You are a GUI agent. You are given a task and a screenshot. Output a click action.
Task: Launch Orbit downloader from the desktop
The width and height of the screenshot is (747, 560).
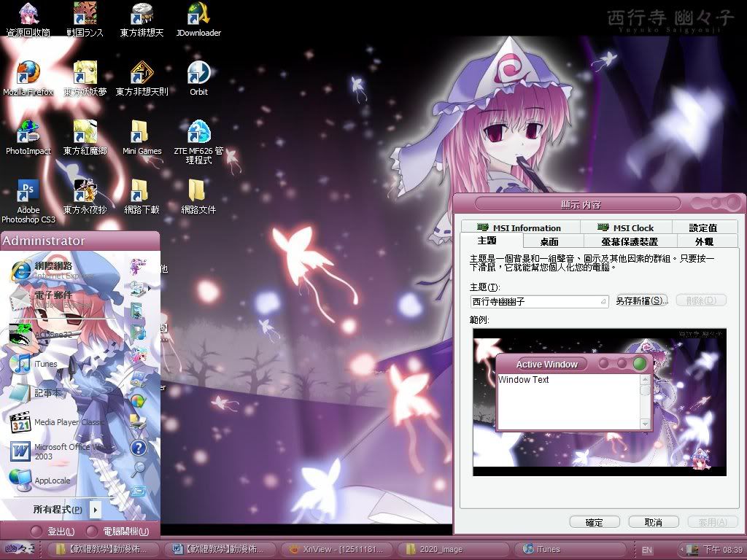(x=198, y=79)
